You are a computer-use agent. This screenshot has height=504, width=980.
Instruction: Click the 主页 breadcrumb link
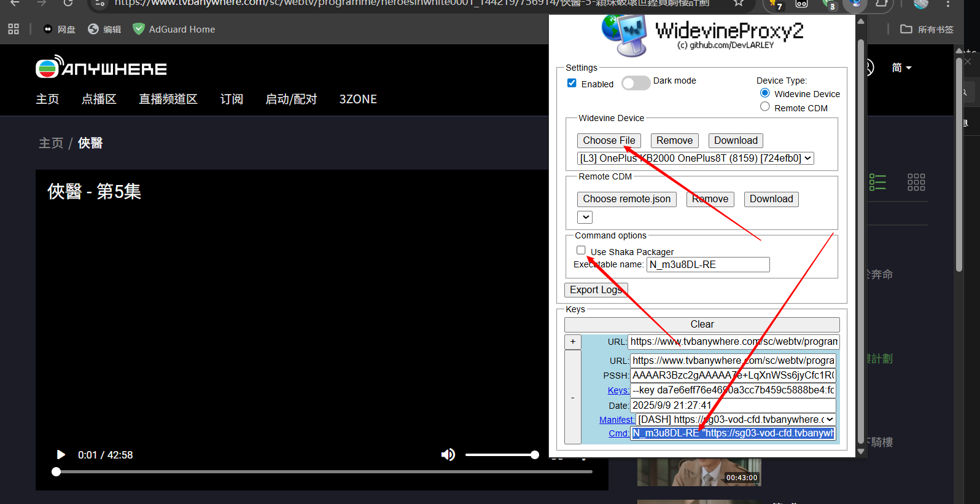point(51,143)
